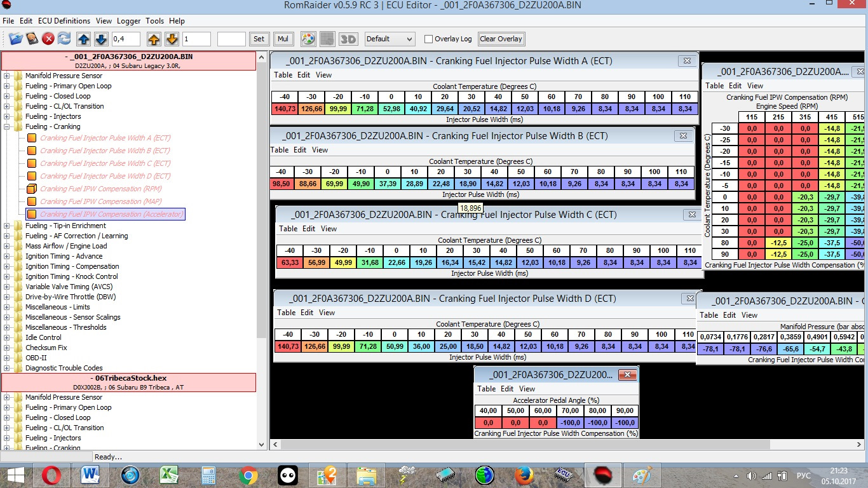The width and height of the screenshot is (868, 488).
Task: Click folder icon next to Checksum Fix
Action: (18, 348)
